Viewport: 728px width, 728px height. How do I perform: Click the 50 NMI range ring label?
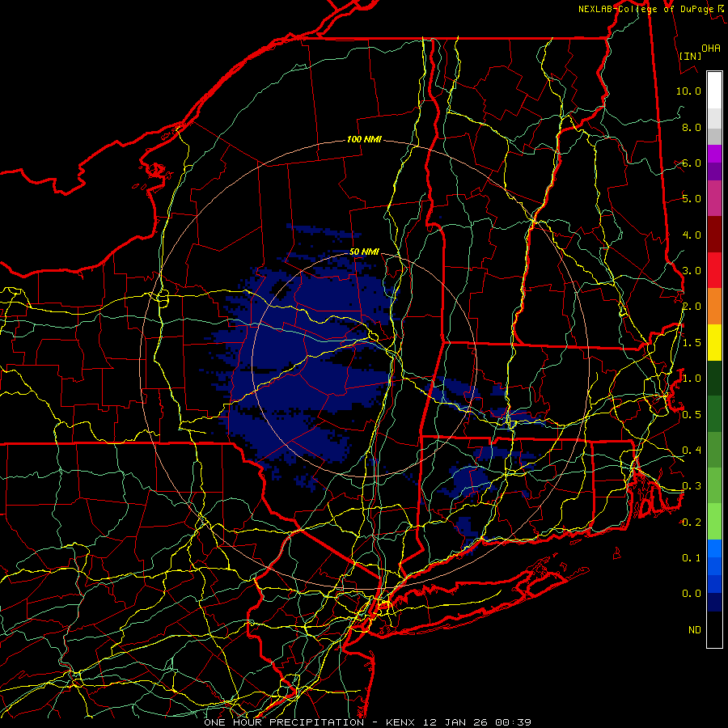[x=364, y=252]
